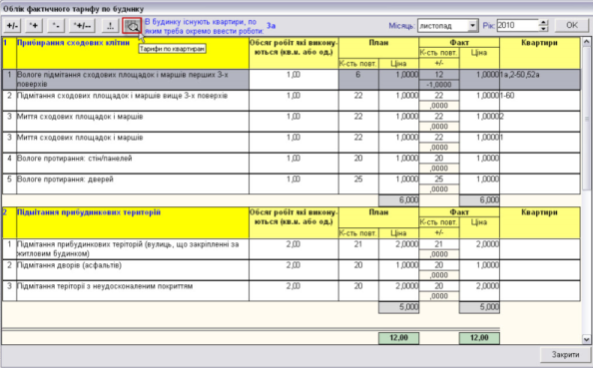Click the '*-' toolbar button
594x368 pixels.
point(56,26)
